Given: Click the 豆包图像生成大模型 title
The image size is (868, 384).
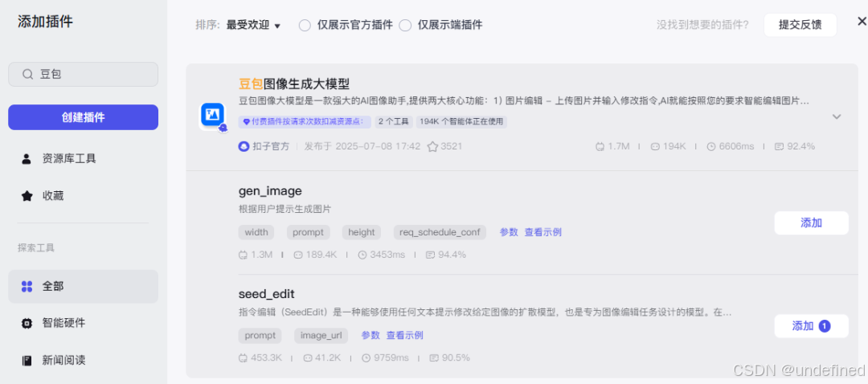Looking at the screenshot, I should pyautogui.click(x=294, y=84).
